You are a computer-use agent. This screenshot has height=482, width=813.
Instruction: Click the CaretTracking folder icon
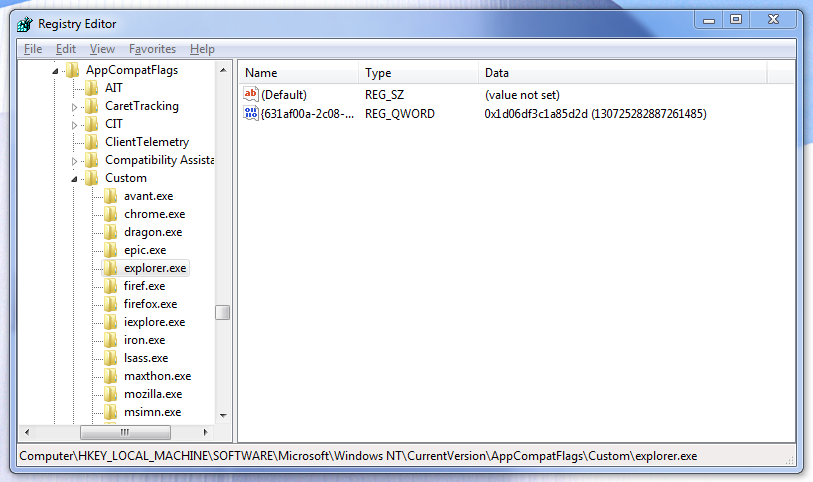click(92, 106)
